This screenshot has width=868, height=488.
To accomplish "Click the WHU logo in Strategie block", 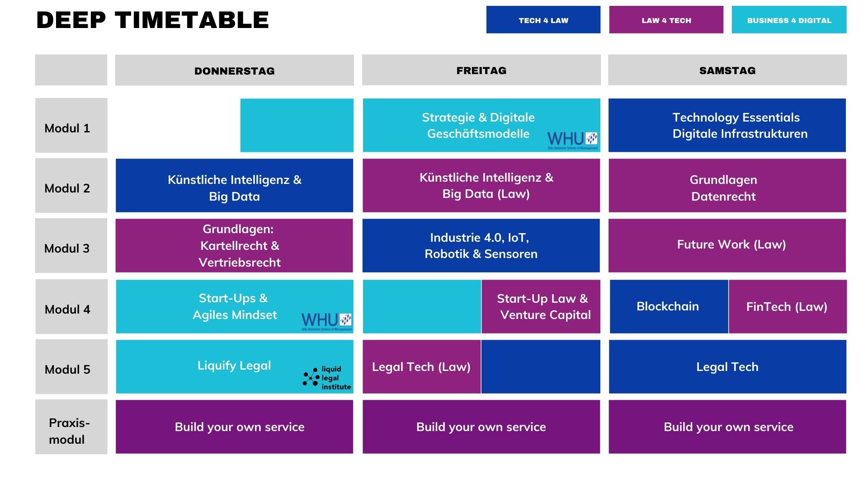I will click(x=573, y=141).
